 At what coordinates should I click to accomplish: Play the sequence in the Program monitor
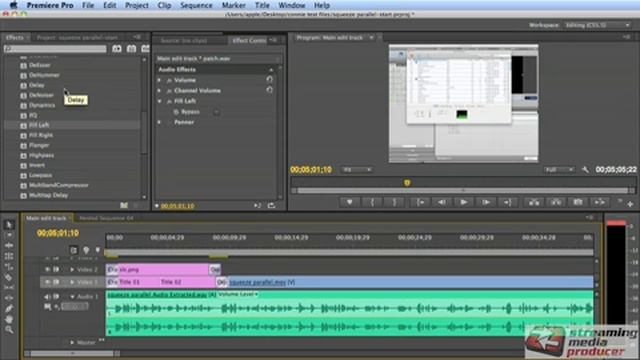point(464,202)
